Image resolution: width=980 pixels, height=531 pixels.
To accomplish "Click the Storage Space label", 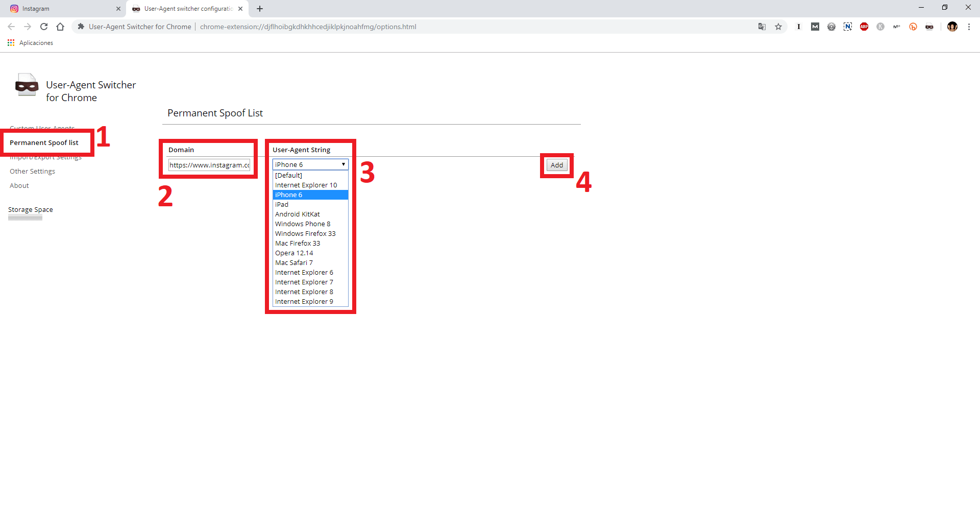I will click(31, 209).
